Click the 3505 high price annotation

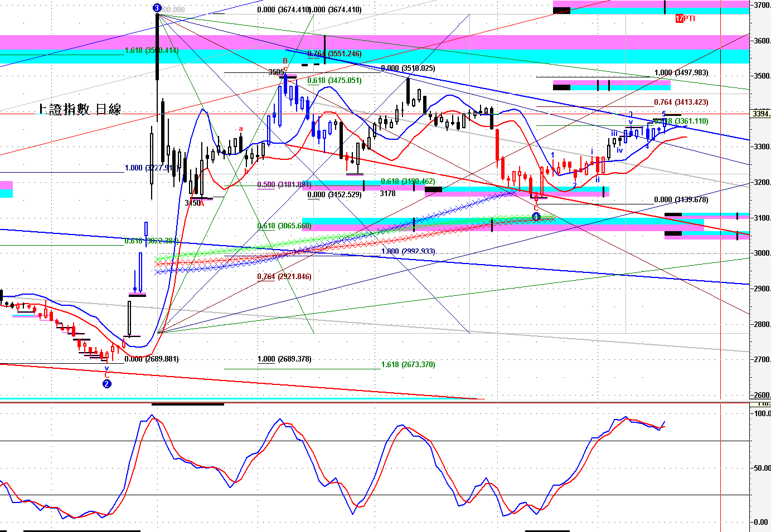[x=277, y=72]
